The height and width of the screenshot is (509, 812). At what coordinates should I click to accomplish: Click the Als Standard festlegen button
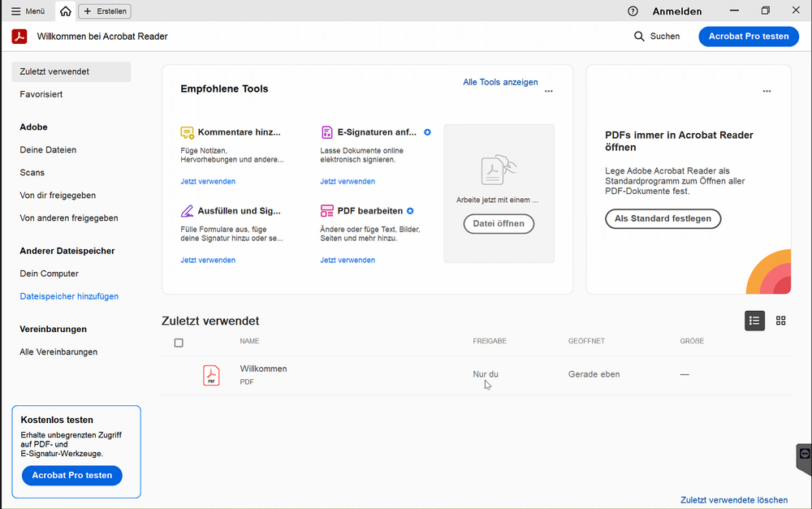click(663, 218)
